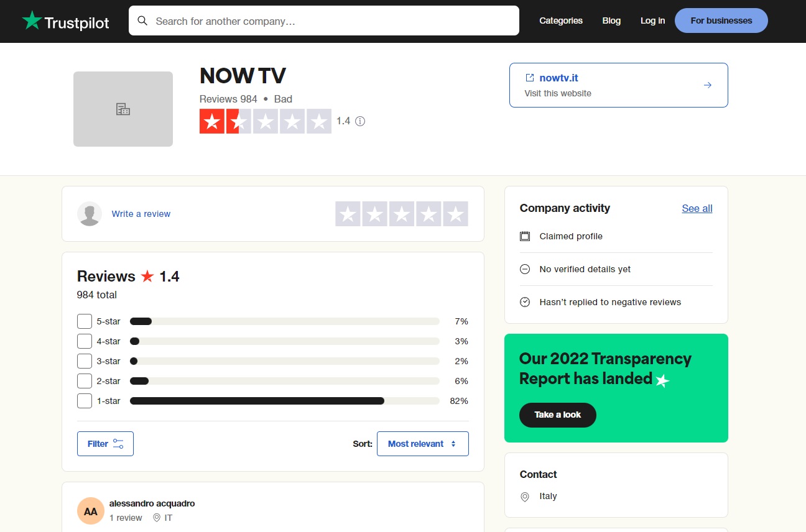Click the company search input field
Viewport: 806px width, 532px height.
click(323, 21)
